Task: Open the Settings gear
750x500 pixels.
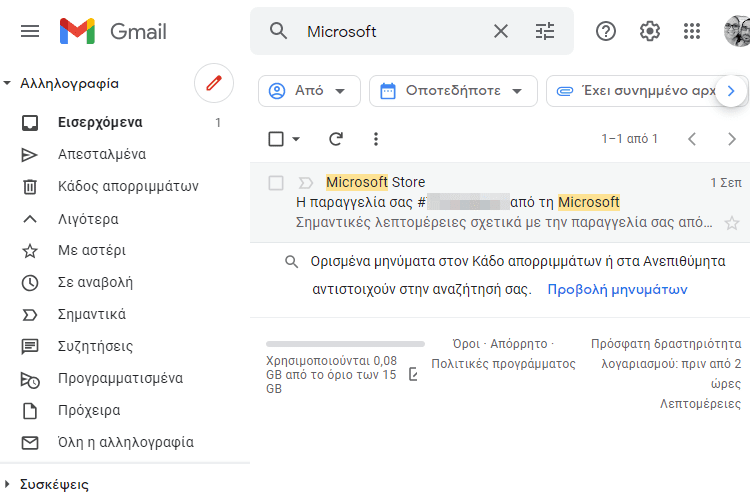Action: pos(650,32)
